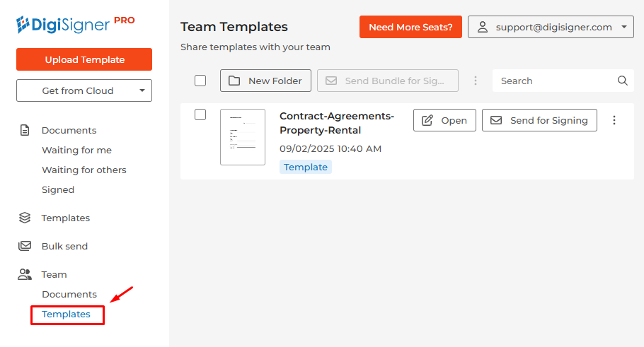
Task: Click the Templates stack icon in sidebar
Action: 25,218
